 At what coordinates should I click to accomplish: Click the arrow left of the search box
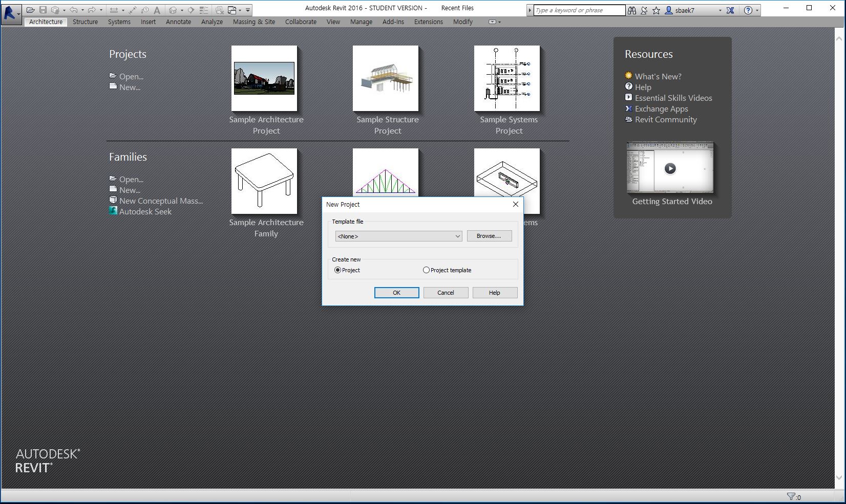[530, 10]
